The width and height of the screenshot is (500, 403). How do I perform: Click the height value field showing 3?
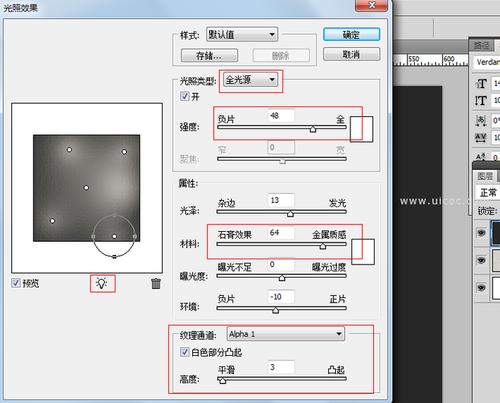[281, 367]
